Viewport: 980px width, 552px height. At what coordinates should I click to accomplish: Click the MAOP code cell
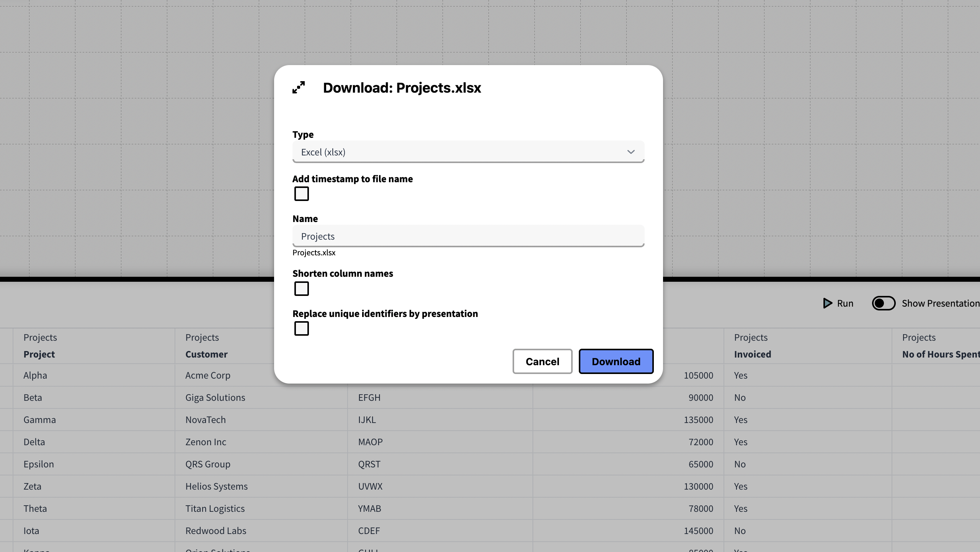click(370, 442)
